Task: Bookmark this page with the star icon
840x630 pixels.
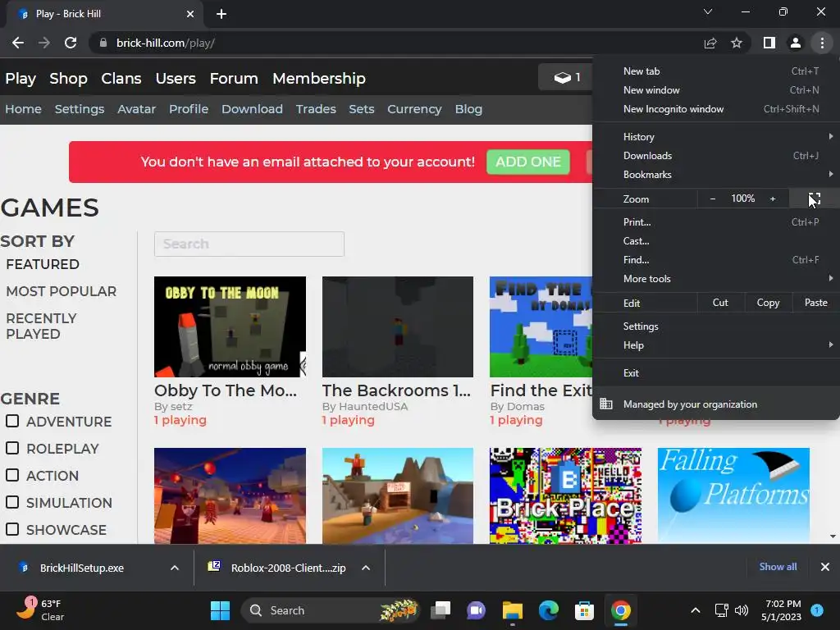Action: pos(737,43)
